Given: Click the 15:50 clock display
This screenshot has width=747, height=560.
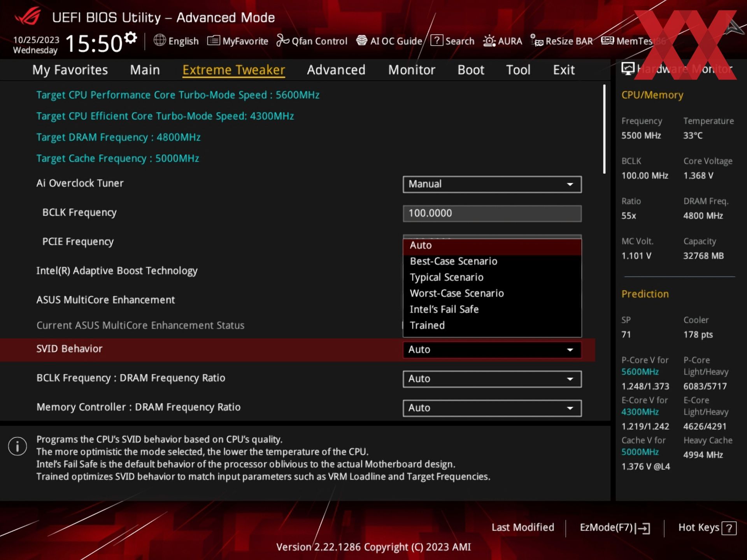Looking at the screenshot, I should pyautogui.click(x=94, y=43).
